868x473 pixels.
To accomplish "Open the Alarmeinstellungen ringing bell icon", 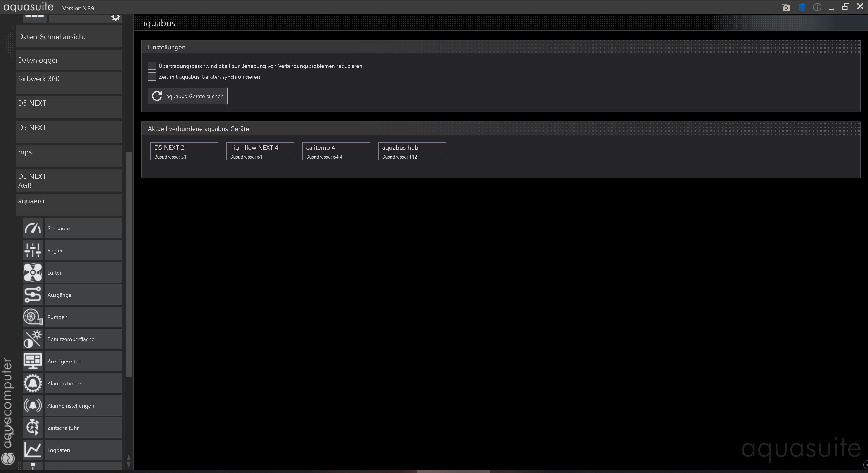I will tap(33, 406).
